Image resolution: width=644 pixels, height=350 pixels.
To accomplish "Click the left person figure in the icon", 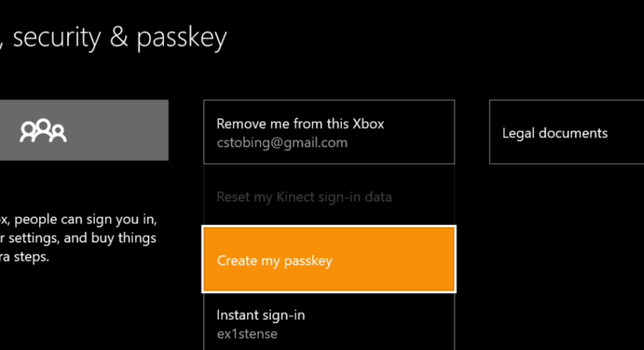I will point(29,131).
